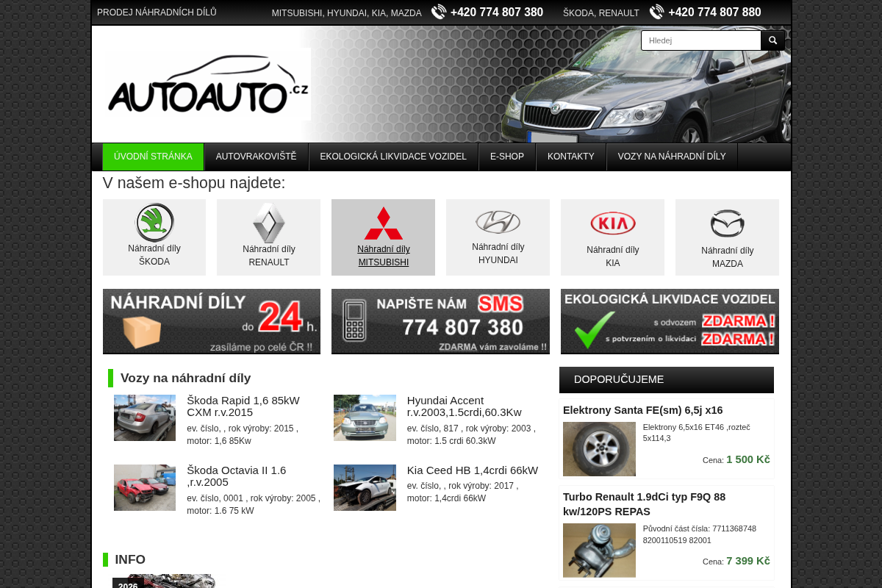The width and height of the screenshot is (882, 588).
Task: Follow the Náhradní díly Mitsubishi link
Action: pos(384,256)
